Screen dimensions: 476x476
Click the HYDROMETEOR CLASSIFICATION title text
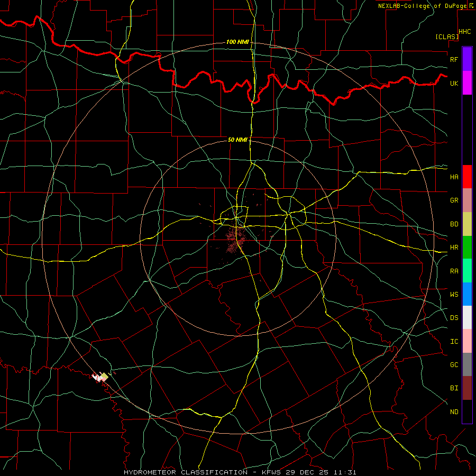186,472
